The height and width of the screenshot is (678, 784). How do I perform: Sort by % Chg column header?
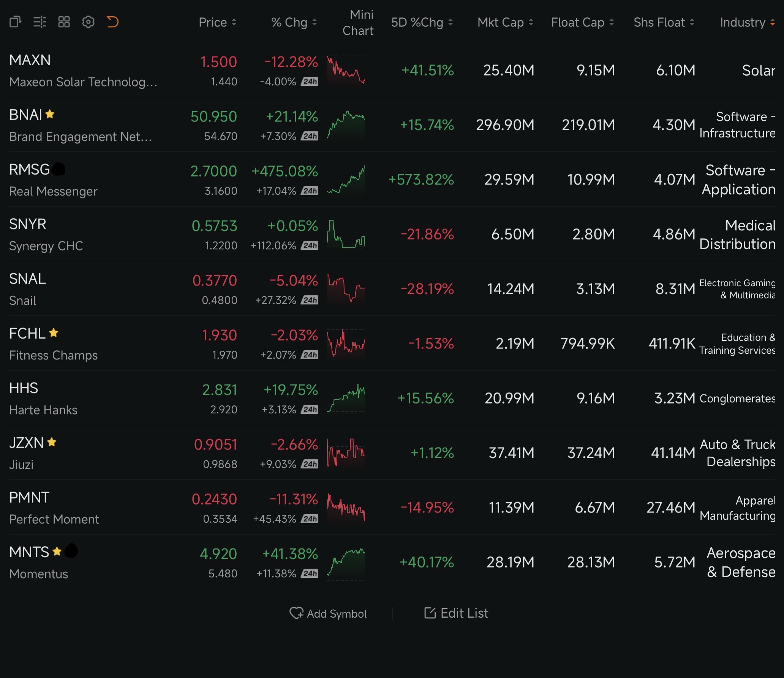294,22
